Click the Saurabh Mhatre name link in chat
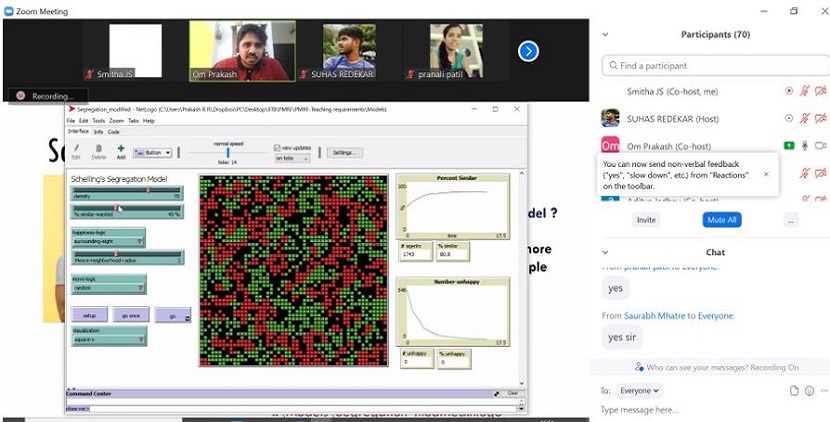Image resolution: width=830 pixels, height=422 pixels. pos(654,316)
